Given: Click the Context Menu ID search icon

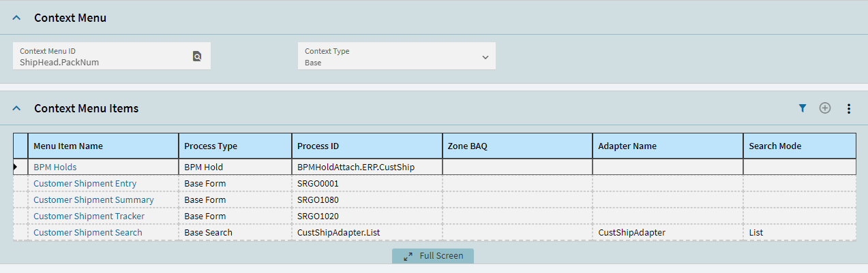Looking at the screenshot, I should point(196,57).
